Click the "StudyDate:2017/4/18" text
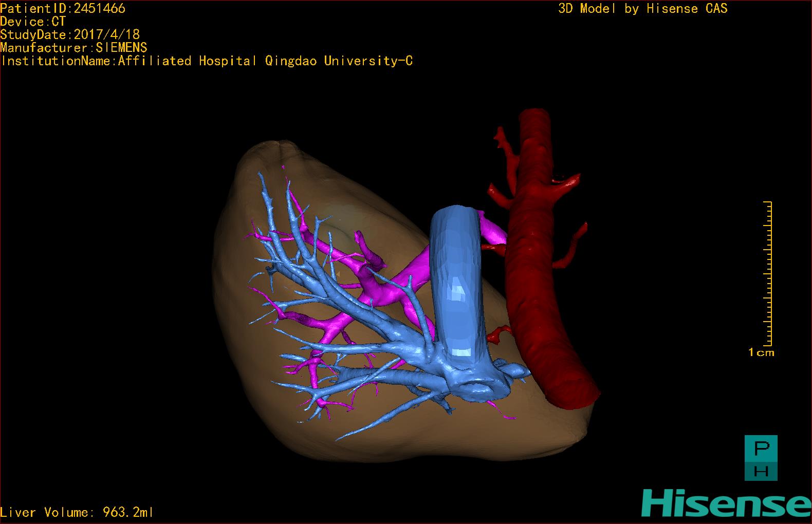812x524 pixels. tap(70, 34)
